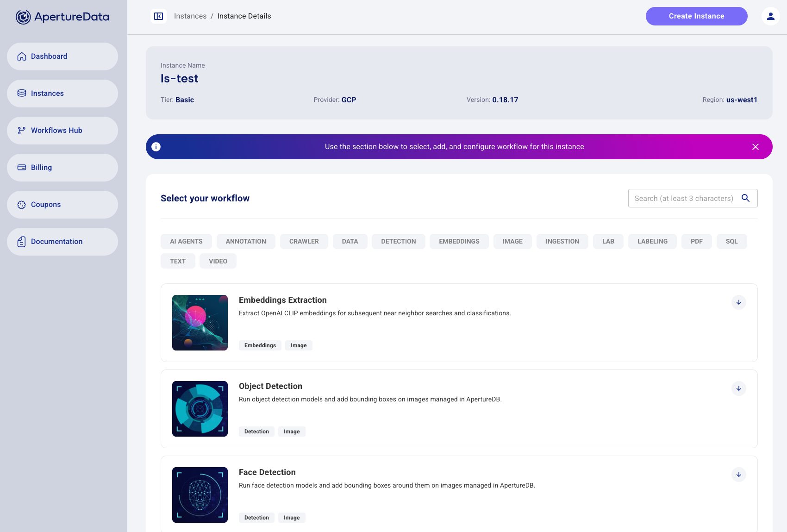Expand the Face Detection workflow
Screen dimensions: 787x532
point(738,475)
